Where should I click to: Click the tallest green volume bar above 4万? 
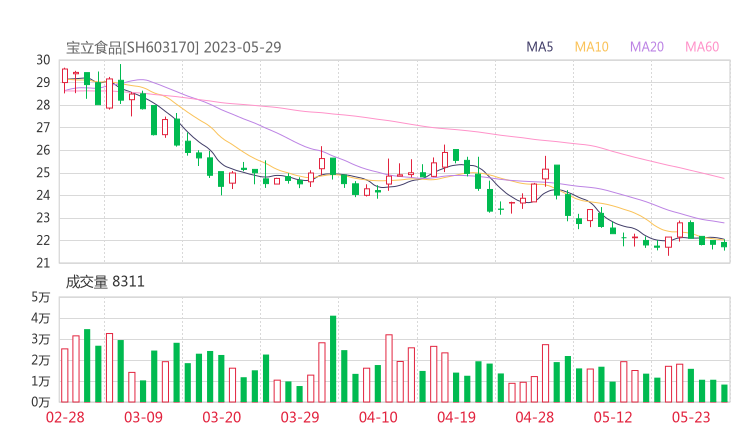tap(333, 359)
